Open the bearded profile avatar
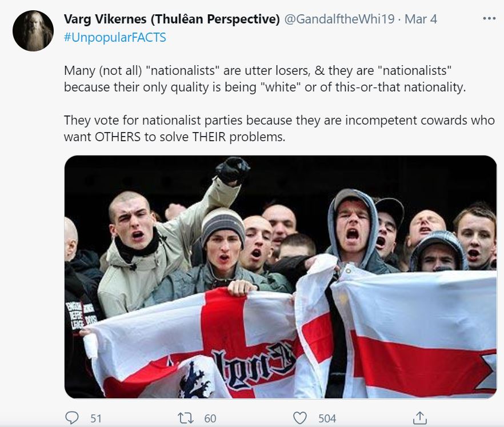Viewport: 504px width, 427px height. pos(33,31)
